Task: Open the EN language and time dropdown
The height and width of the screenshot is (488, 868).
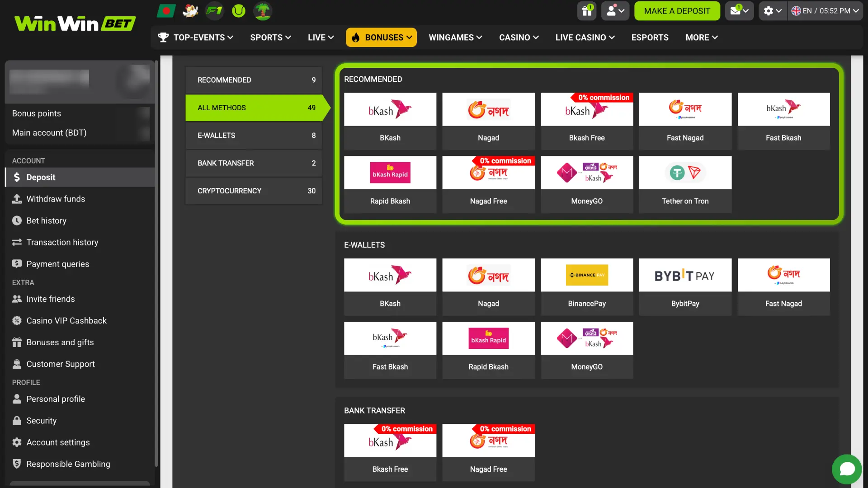Action: (x=825, y=11)
